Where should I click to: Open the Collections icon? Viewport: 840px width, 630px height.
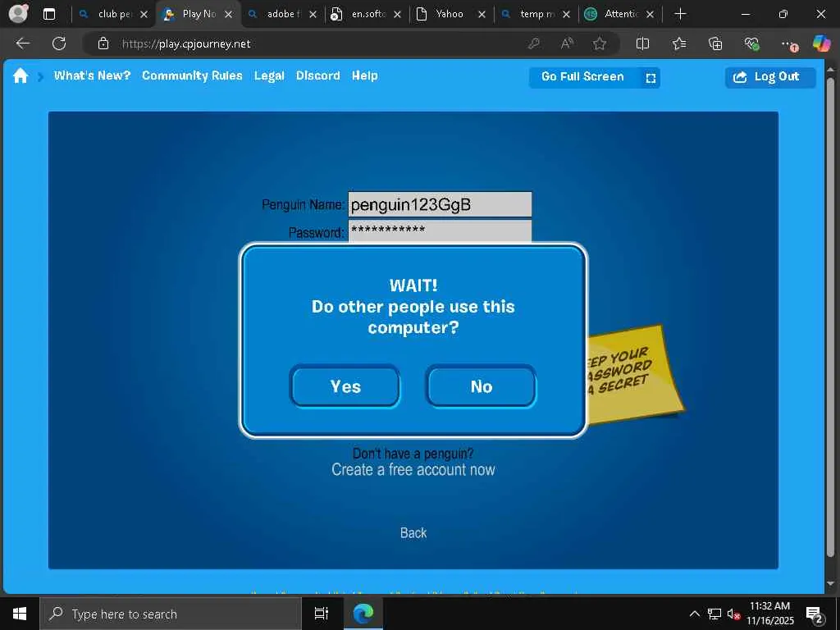pyautogui.click(x=715, y=43)
